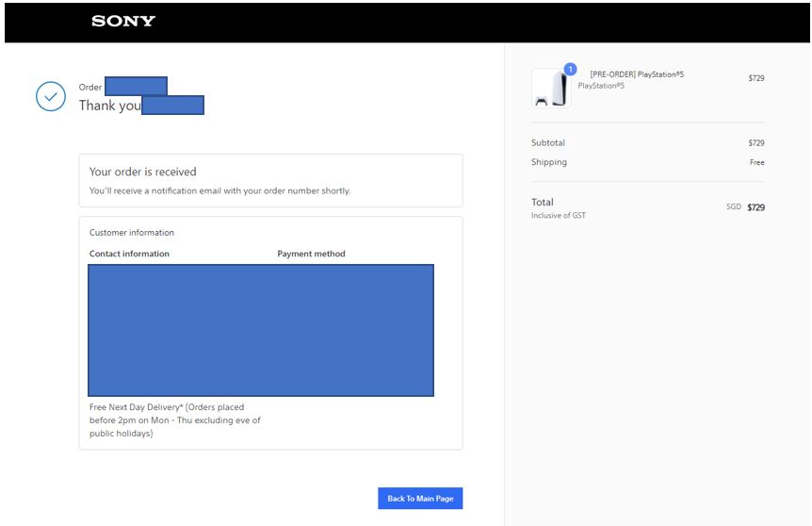812x526 pixels.
Task: Click the order confirmed checkmark icon
Action: pyautogui.click(x=51, y=96)
